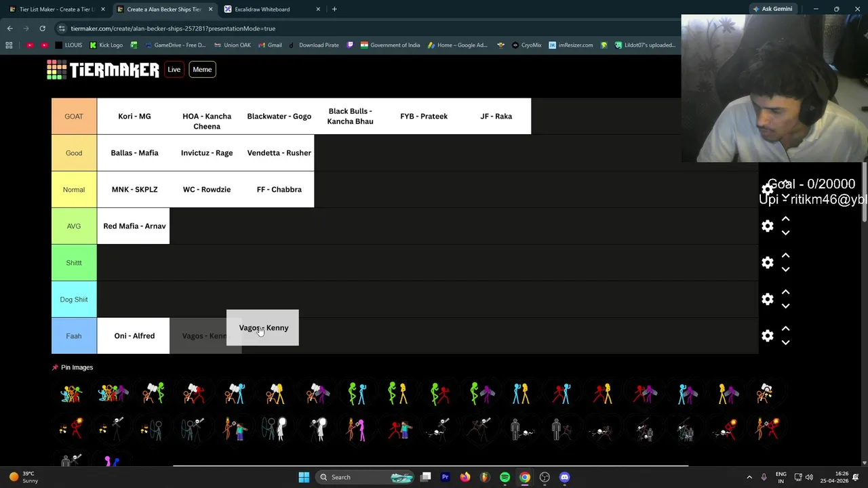Open Spotify from the taskbar

click(x=505, y=477)
